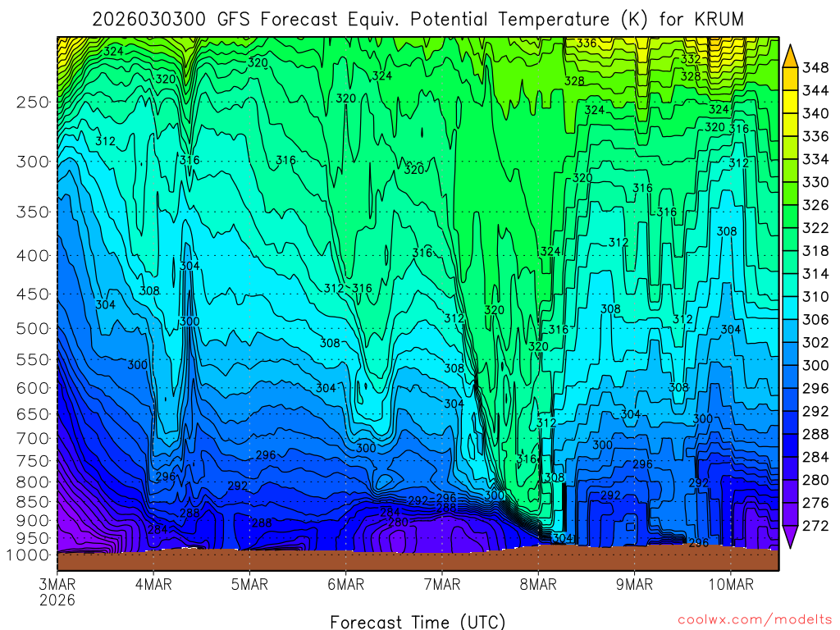This screenshot has width=840, height=630.
Task: Select the 4MAR date label on time axis
Action: pyautogui.click(x=153, y=584)
